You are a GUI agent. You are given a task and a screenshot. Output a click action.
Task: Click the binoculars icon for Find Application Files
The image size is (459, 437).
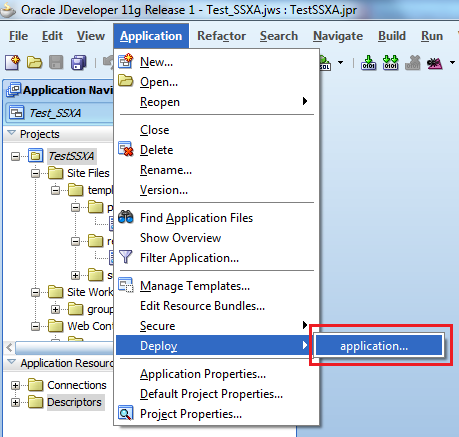126,217
